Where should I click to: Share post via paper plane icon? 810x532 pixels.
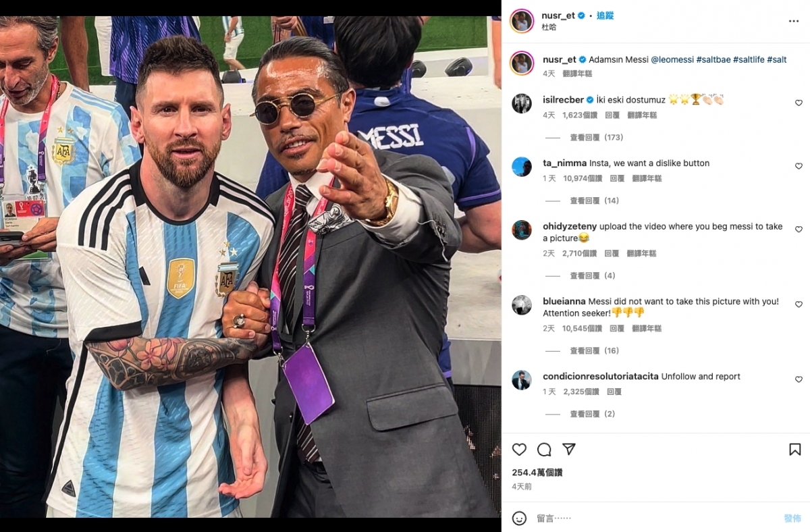[x=569, y=450]
